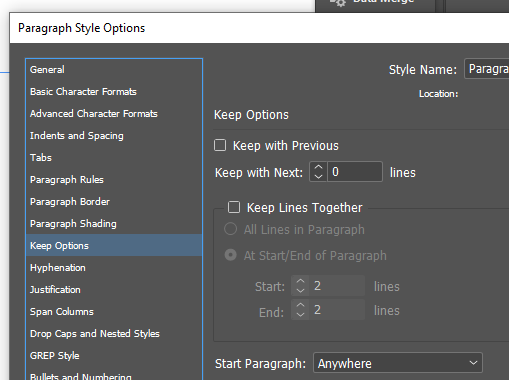Increase Keep with Next lines value

(x=318, y=167)
